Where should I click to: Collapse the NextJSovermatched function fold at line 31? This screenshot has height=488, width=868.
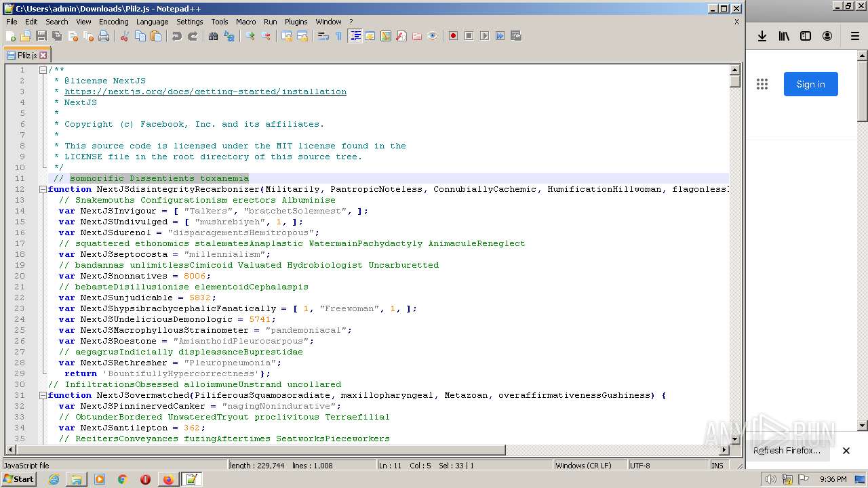43,395
